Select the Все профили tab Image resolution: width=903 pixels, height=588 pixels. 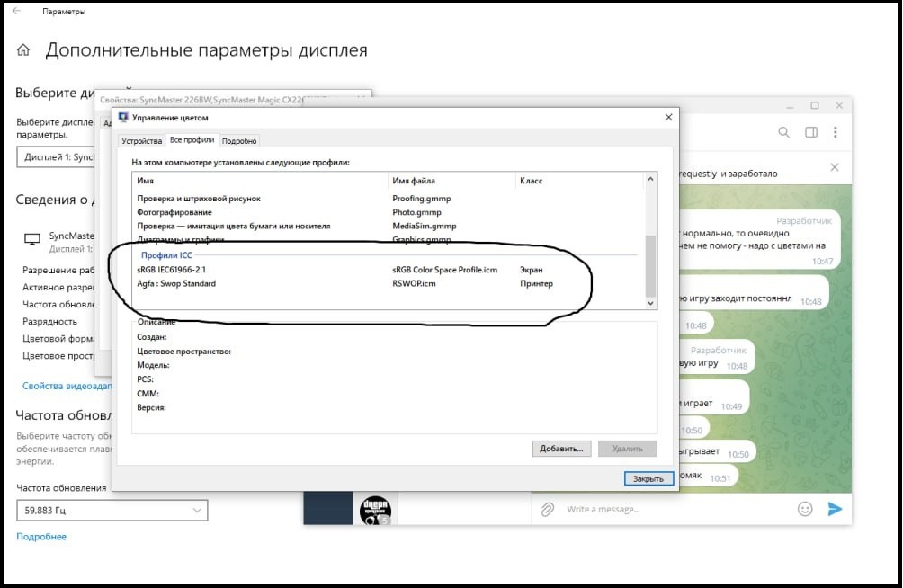click(192, 140)
